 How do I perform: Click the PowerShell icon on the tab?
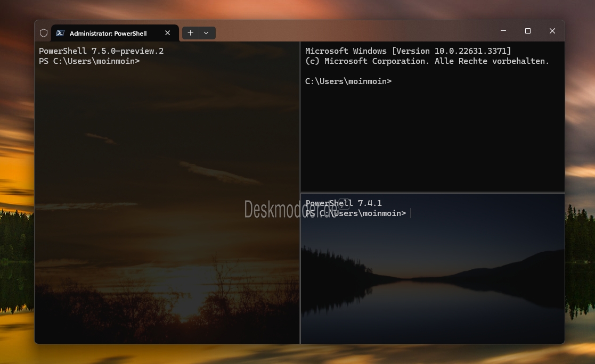coord(60,33)
